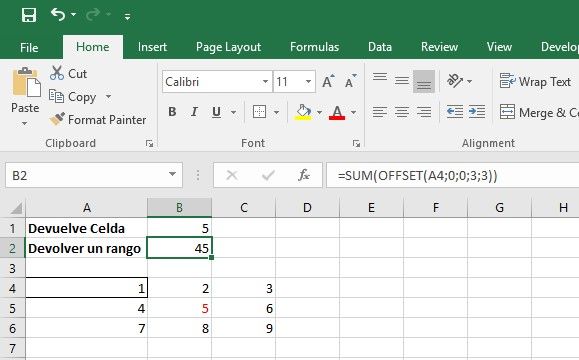Select the row 5 header

(13, 308)
